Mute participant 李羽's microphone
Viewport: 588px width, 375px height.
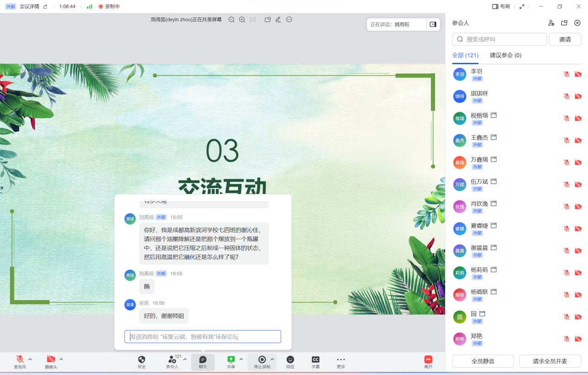pos(566,74)
